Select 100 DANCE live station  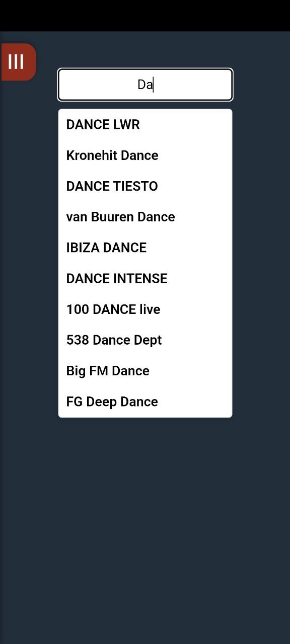pyautogui.click(x=145, y=309)
